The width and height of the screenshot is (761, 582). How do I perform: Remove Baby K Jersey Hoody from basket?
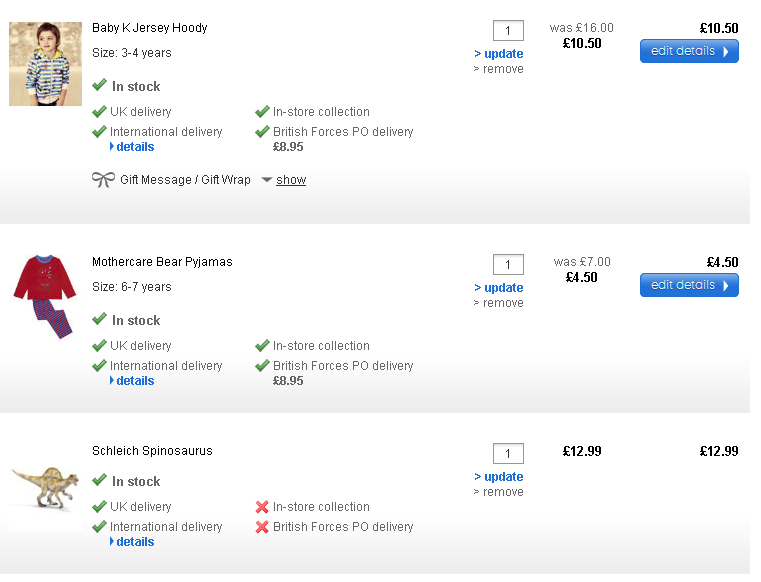(x=498, y=69)
